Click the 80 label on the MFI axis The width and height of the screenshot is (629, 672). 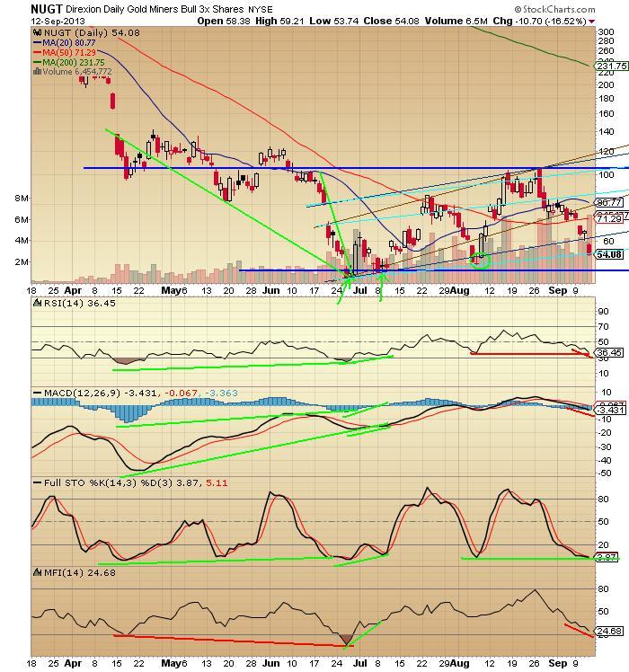(603, 589)
